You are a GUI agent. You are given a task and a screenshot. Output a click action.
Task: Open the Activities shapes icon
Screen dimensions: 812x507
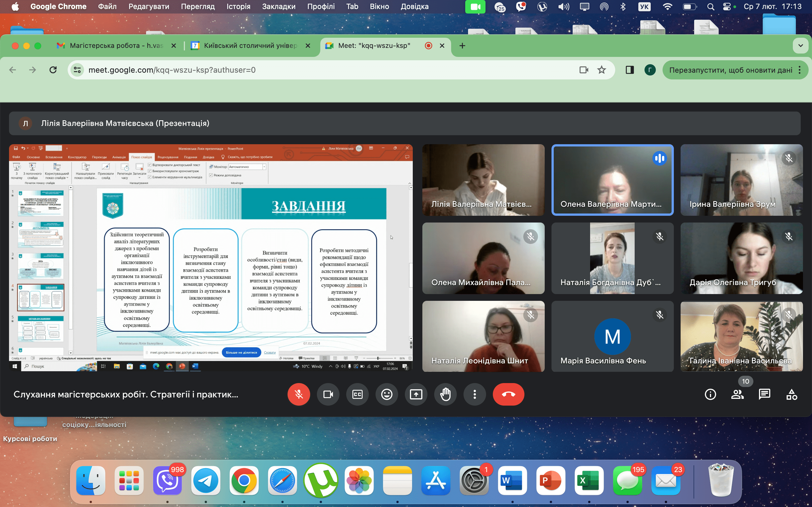click(x=791, y=394)
